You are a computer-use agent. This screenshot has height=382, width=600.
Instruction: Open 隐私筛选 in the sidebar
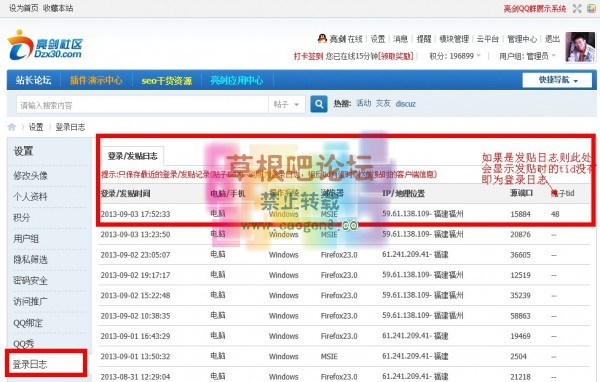[x=30, y=260]
